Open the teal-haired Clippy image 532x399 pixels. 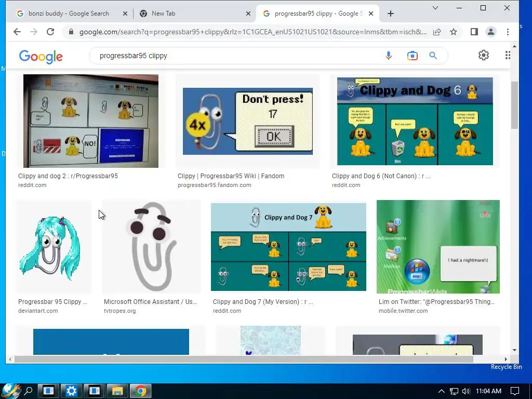click(x=54, y=247)
